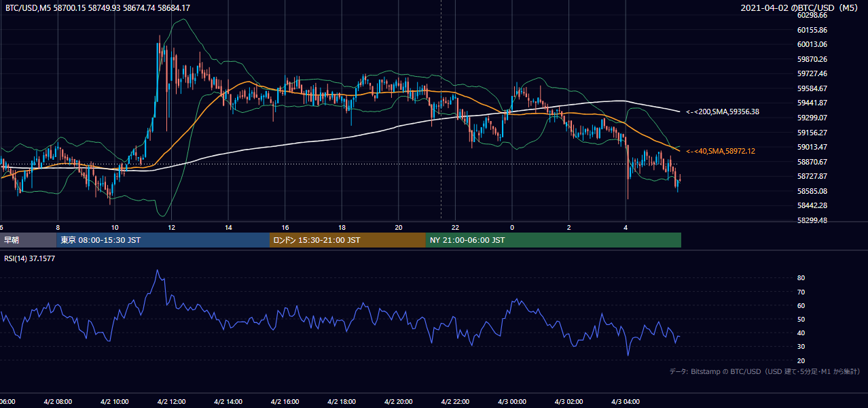Click the NY 21:00-06:00 JST session bar
The width and height of the screenshot is (868, 408).
[x=554, y=239]
